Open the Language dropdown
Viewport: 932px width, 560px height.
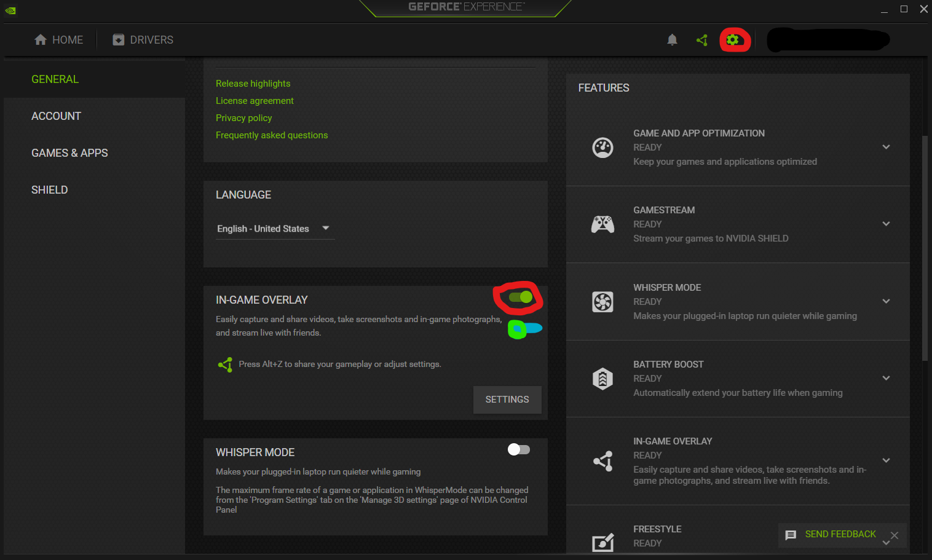pyautogui.click(x=275, y=229)
